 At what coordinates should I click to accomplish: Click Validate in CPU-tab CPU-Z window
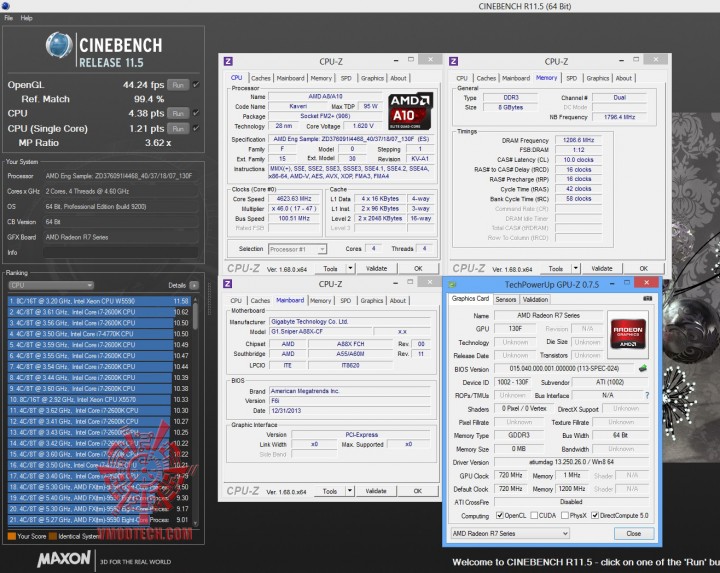click(x=377, y=268)
